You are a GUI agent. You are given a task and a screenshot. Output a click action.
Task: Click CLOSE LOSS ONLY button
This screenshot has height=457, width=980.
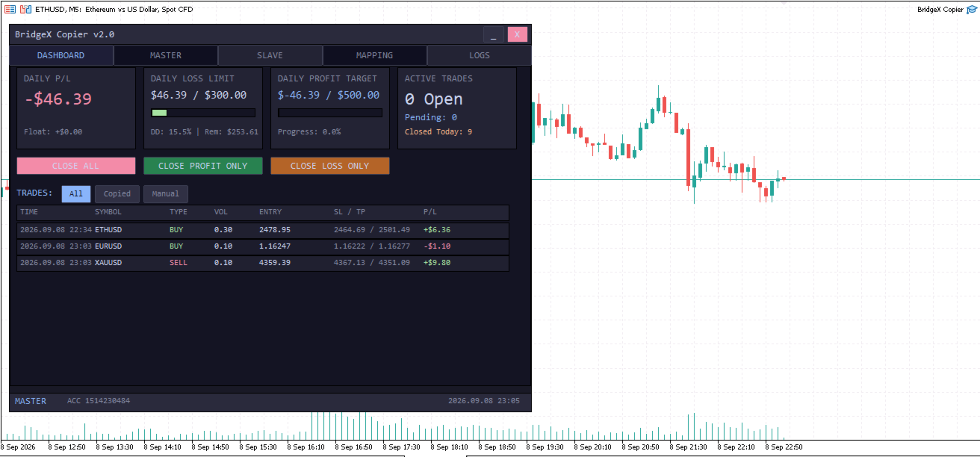(330, 166)
